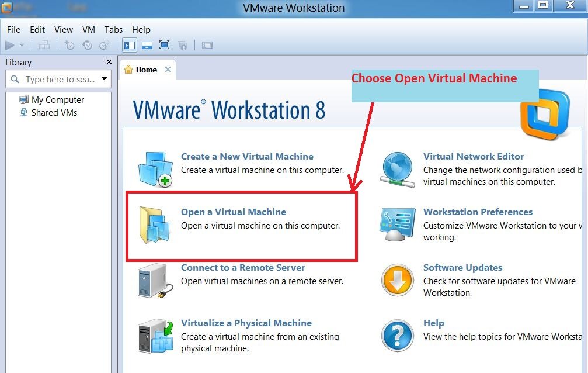
Task: Toggle the Library sidebar view button
Action: [130, 46]
